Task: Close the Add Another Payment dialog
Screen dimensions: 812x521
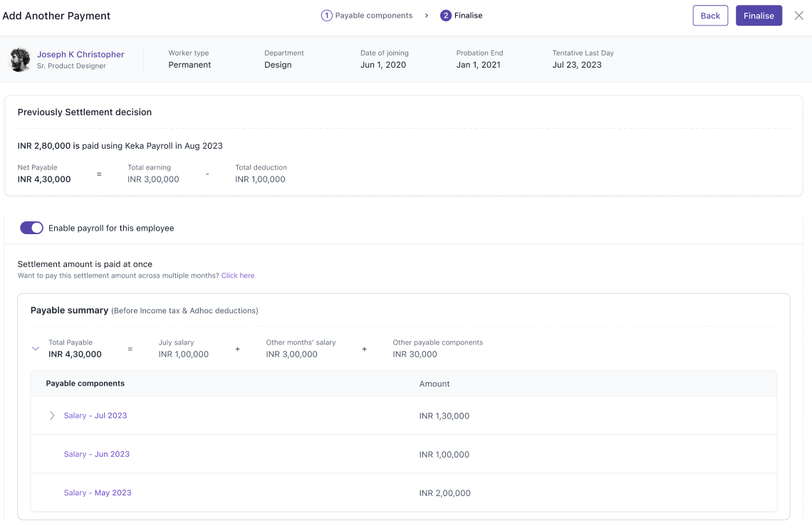Action: pos(798,16)
